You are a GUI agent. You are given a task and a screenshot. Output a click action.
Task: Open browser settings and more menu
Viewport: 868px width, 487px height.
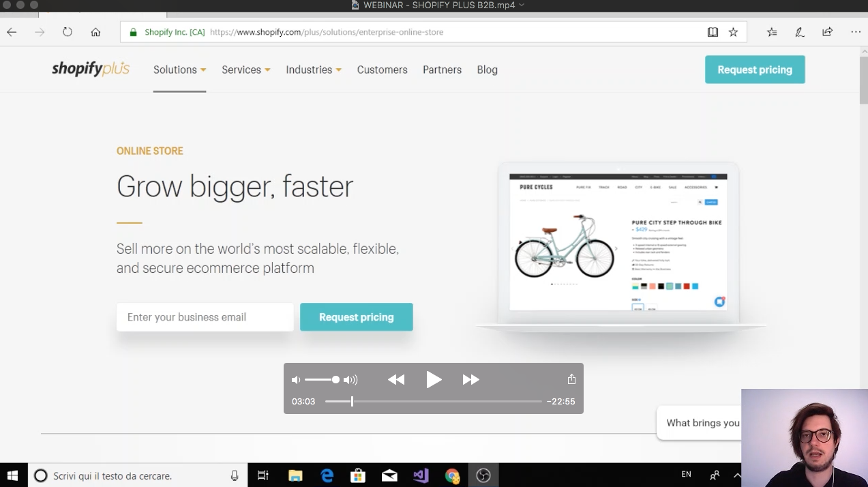(x=856, y=32)
